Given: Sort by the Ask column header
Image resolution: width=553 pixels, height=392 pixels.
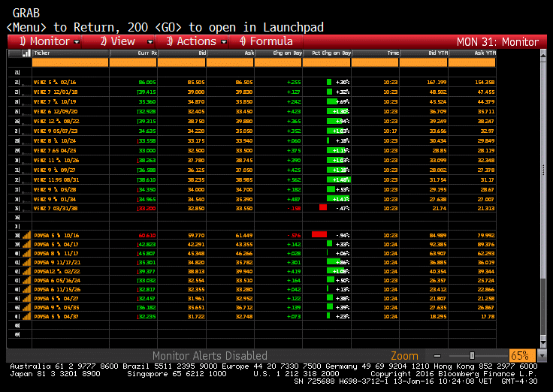Looking at the screenshot, I should click(x=230, y=53).
